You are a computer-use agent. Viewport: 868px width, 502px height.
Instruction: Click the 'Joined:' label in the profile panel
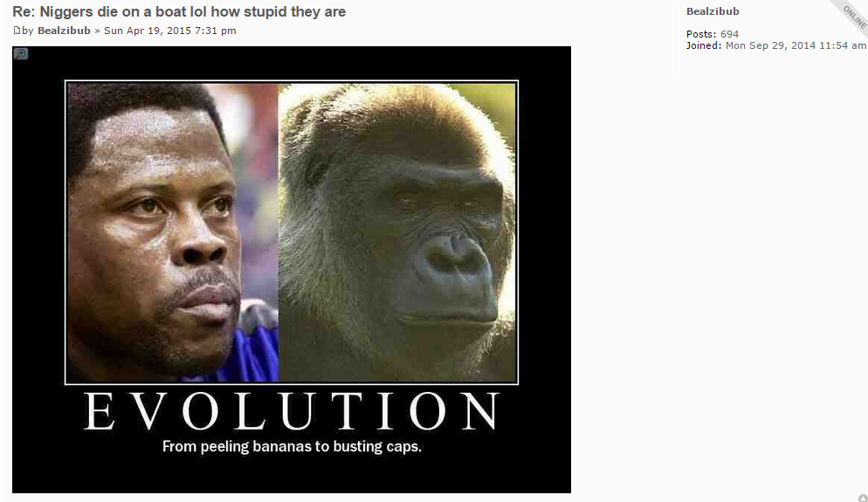[704, 45]
